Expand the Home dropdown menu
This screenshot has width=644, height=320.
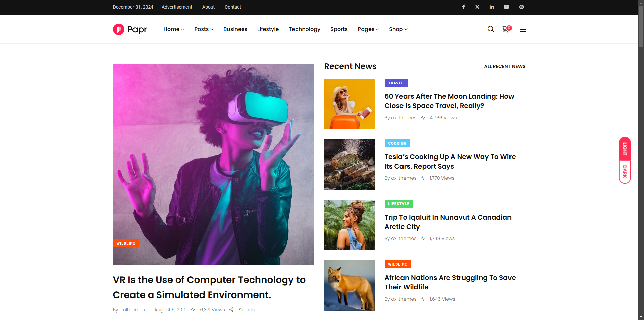(x=174, y=29)
